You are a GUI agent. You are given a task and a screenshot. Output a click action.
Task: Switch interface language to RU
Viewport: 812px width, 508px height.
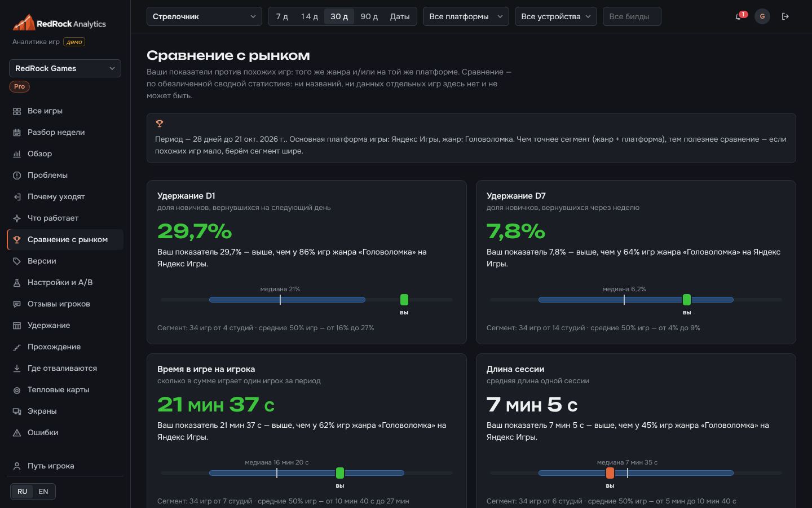pos(22,491)
